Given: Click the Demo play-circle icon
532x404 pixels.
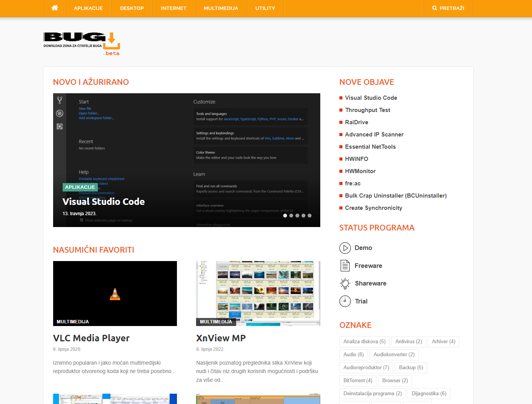Looking at the screenshot, I should (x=345, y=248).
